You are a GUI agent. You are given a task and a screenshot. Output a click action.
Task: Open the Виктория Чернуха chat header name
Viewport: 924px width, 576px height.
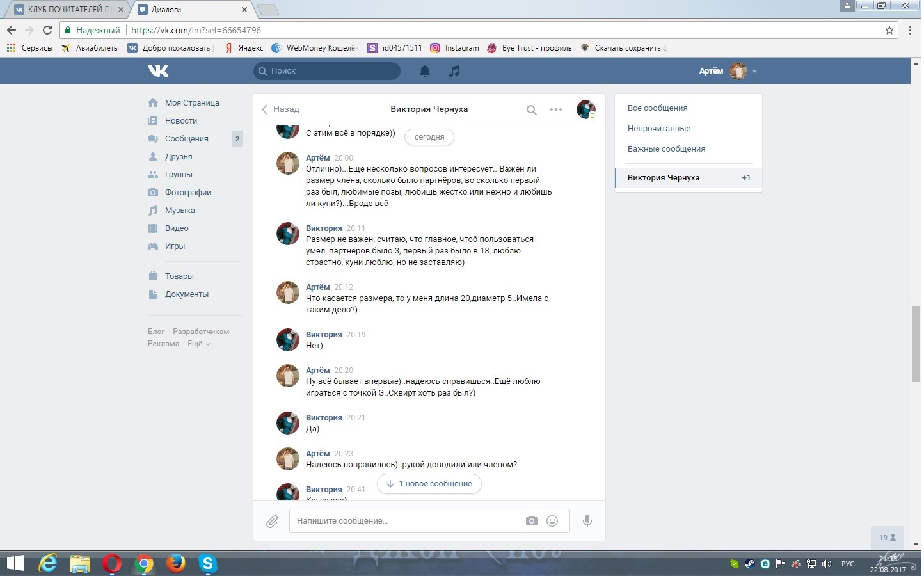tap(429, 109)
